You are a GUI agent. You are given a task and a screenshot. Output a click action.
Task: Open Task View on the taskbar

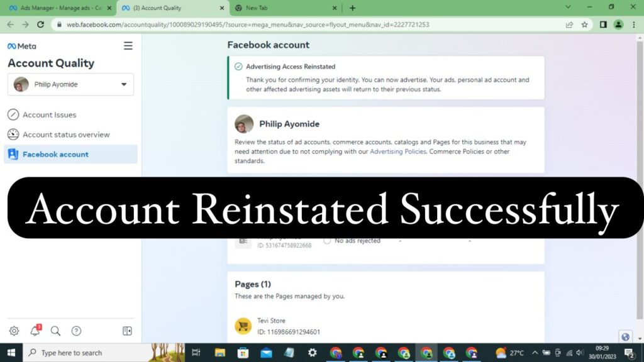pyautogui.click(x=196, y=353)
